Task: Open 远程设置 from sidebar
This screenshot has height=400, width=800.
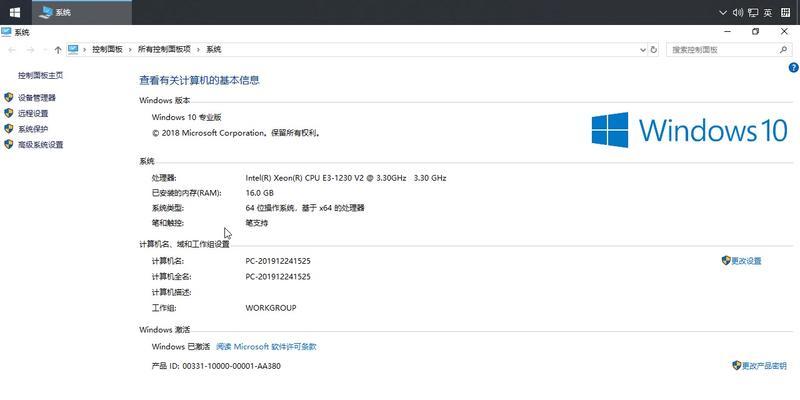Action: pos(33,113)
